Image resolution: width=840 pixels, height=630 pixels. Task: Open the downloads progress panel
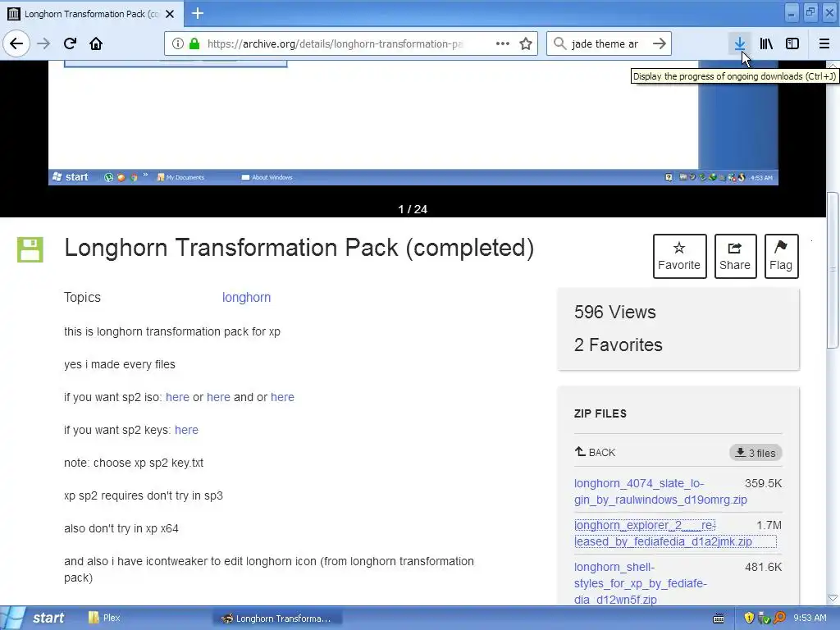point(739,43)
